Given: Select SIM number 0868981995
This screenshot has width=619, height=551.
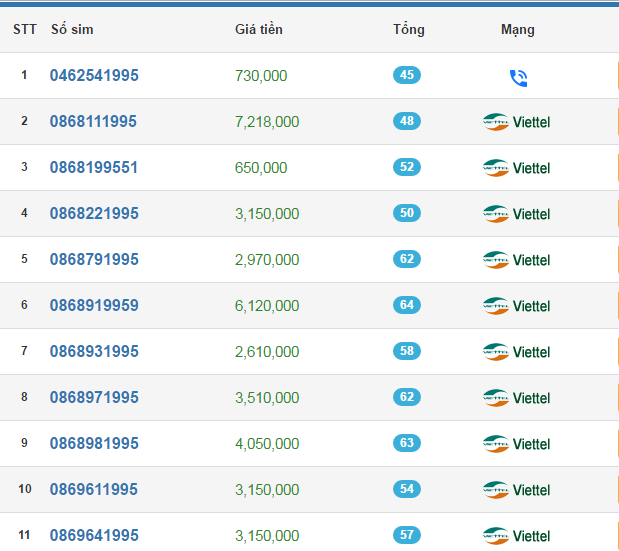Looking at the screenshot, I should [94, 444].
